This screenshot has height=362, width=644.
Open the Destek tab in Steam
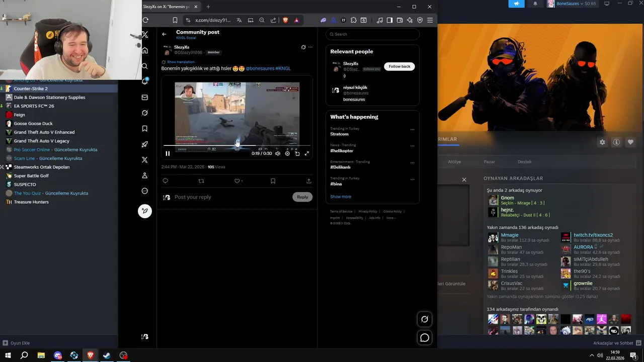click(x=525, y=162)
